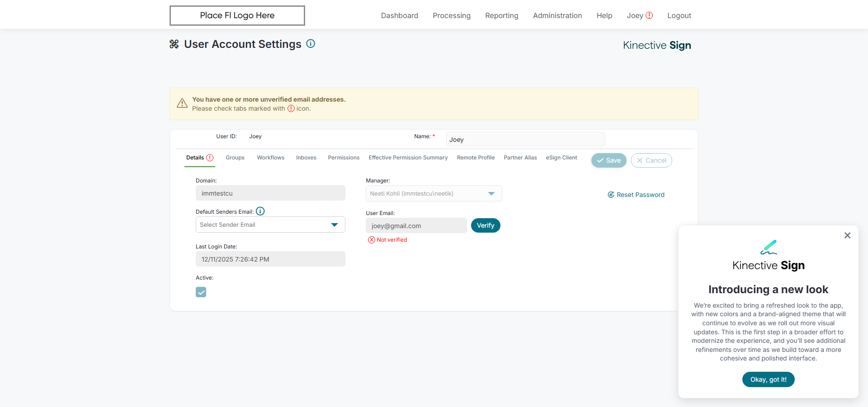Open the Help menu

604,15
